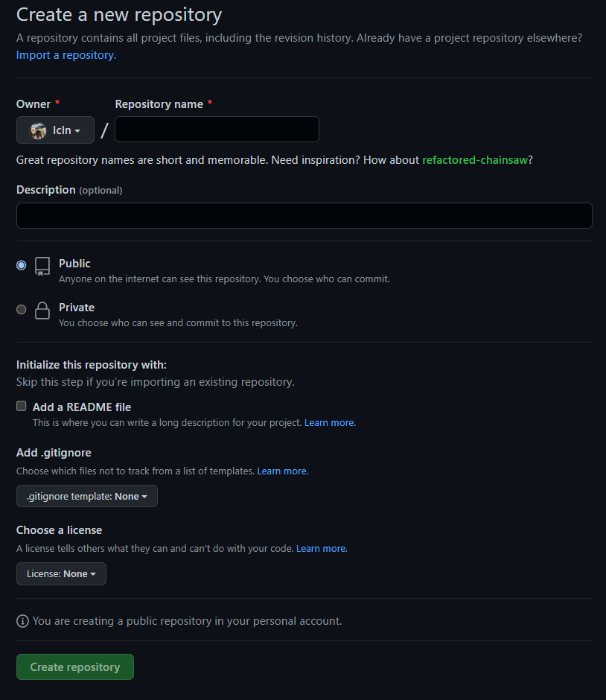Open Learn more link for README

click(330, 423)
